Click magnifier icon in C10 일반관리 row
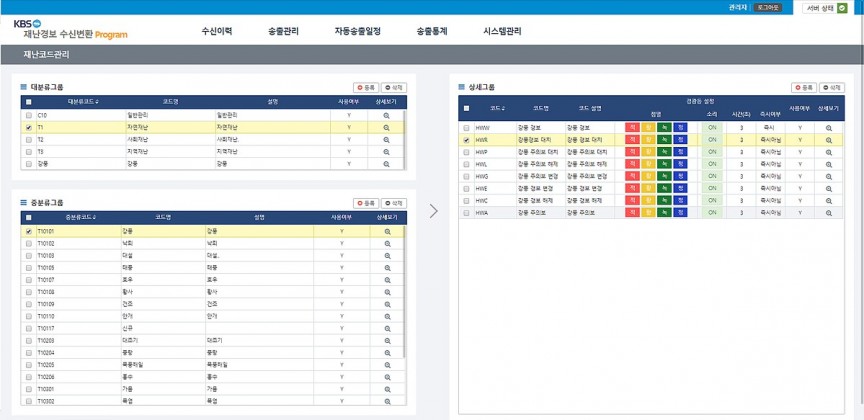Screen dimensions: 864x420 tap(386, 116)
